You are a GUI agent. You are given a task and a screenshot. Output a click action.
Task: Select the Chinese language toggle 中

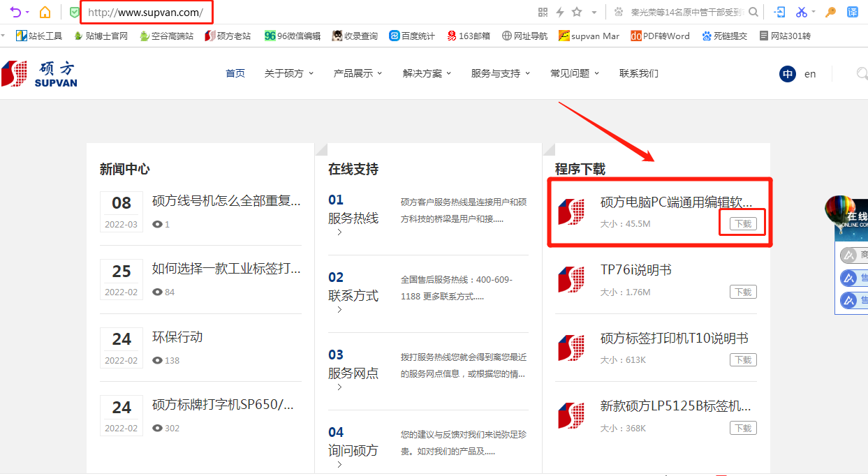(x=786, y=73)
